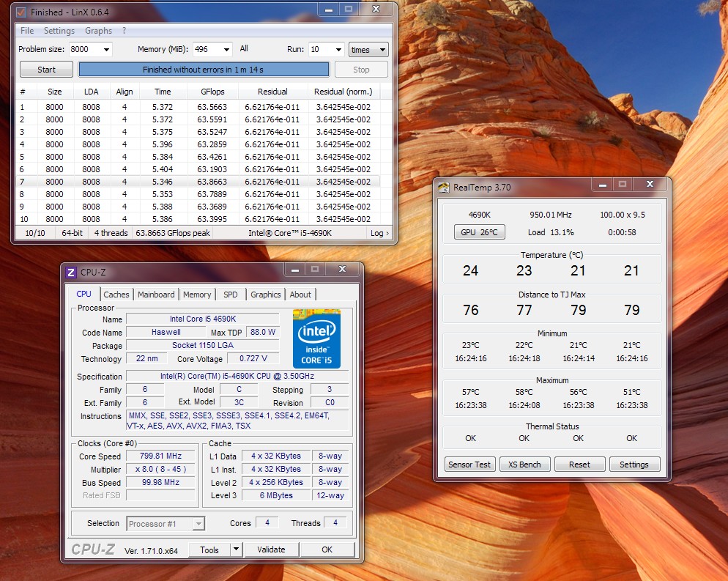728x581 pixels.
Task: Select result row with time 5.346
Action: pos(198,182)
